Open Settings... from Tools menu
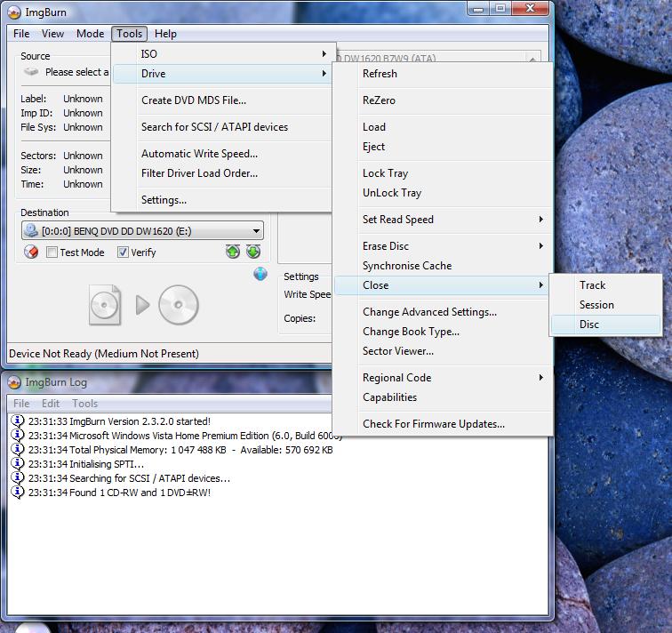 (223, 200)
